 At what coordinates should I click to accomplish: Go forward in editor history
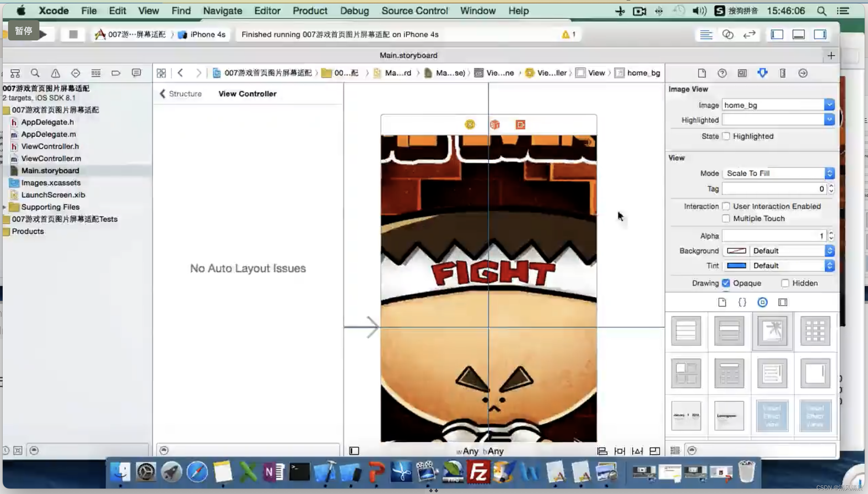(199, 73)
